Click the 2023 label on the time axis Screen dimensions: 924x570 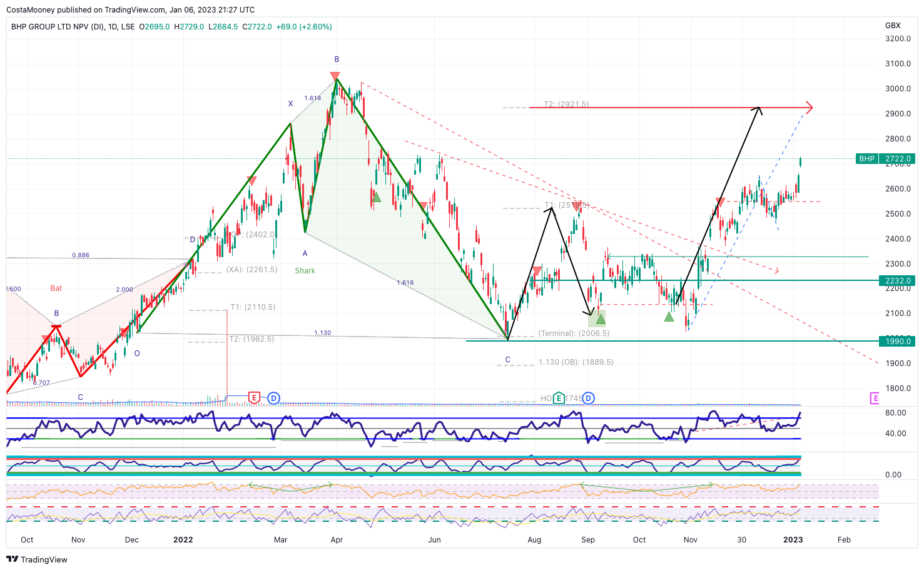coord(793,540)
